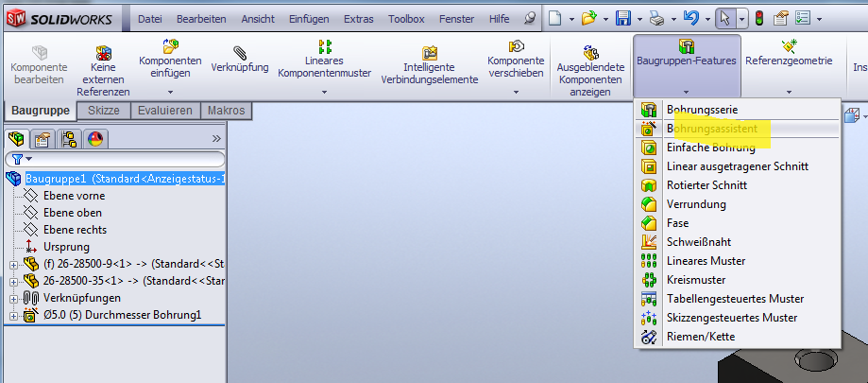Open the Einfügen menu

tap(309, 19)
